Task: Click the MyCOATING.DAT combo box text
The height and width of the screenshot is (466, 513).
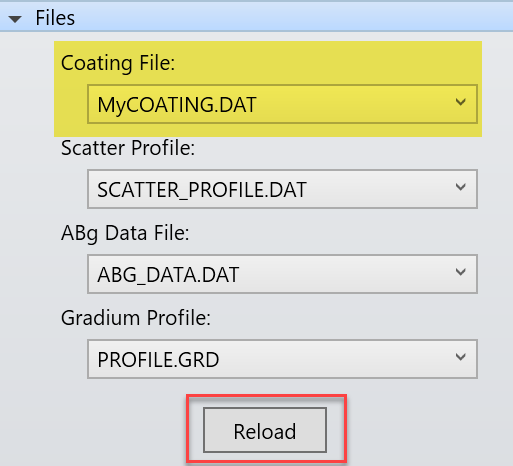Action: click(177, 105)
